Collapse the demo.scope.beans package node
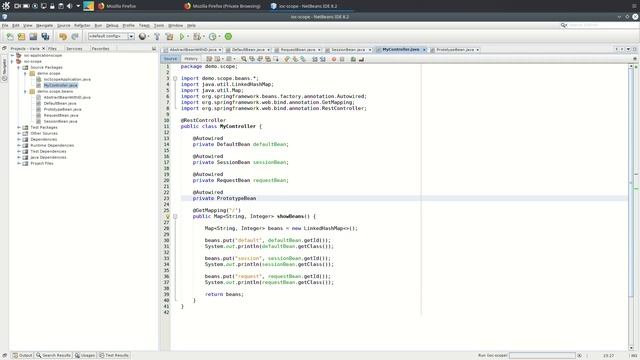Viewport: 640px width, 360px height. 25,91
